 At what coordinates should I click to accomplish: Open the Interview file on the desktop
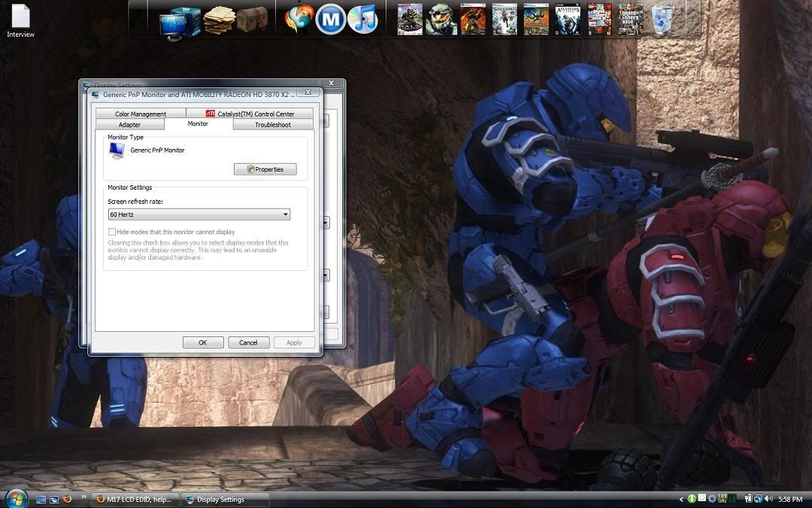(x=21, y=21)
